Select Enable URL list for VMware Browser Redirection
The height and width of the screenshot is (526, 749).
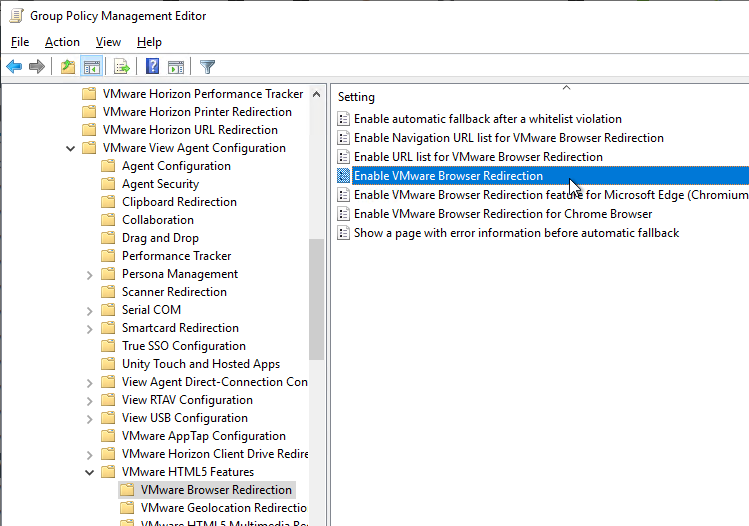(478, 157)
